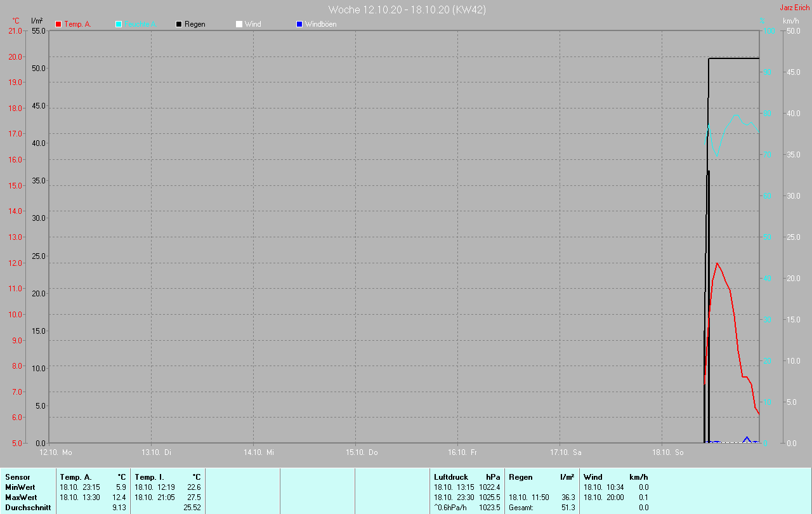Click the Jarz Erich text in corner

click(x=794, y=8)
